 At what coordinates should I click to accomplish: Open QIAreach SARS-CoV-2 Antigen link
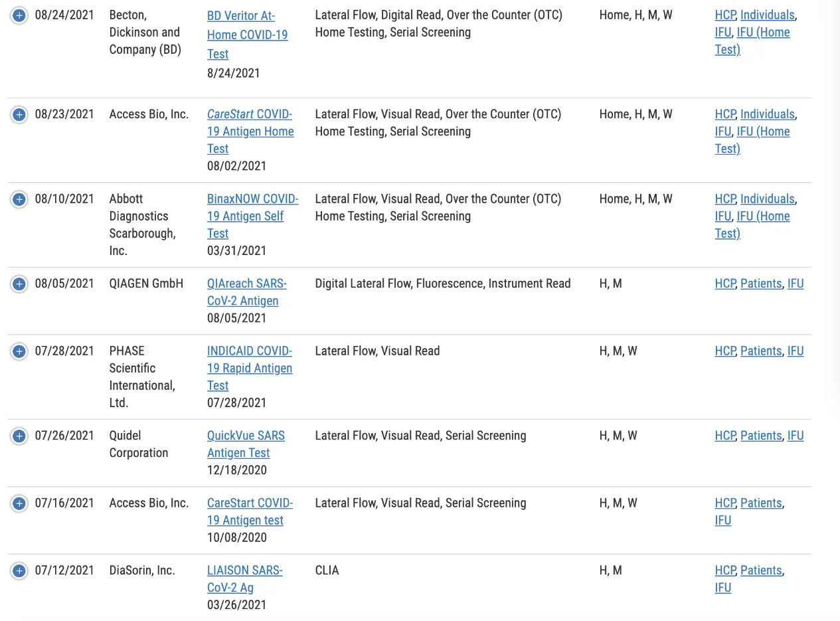click(246, 292)
